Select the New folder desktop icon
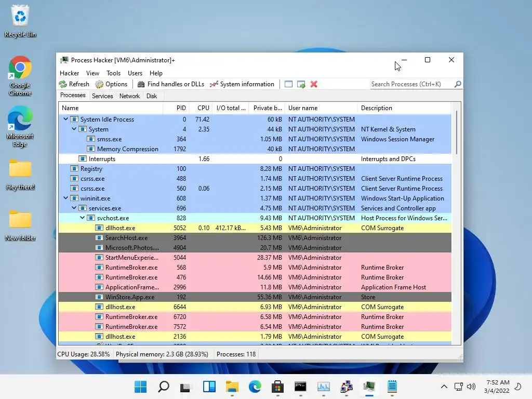The width and height of the screenshot is (532, 399). (x=20, y=225)
